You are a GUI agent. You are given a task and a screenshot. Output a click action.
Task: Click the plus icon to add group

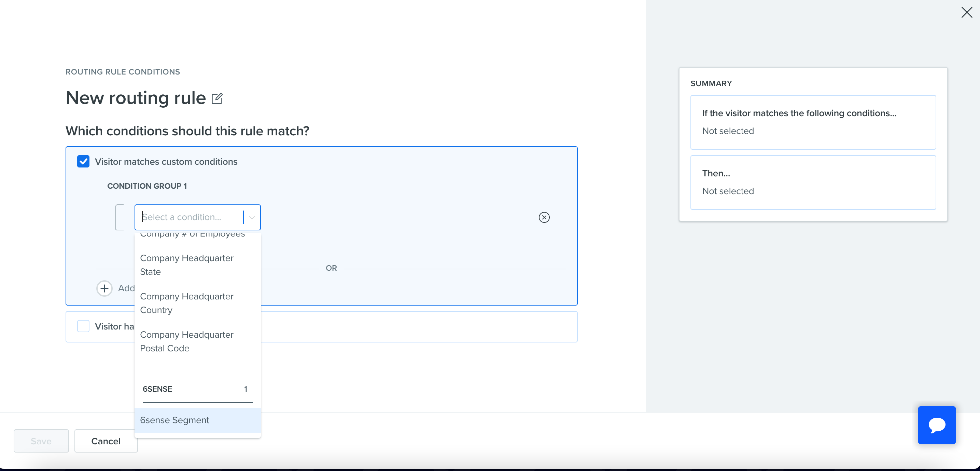(x=104, y=288)
